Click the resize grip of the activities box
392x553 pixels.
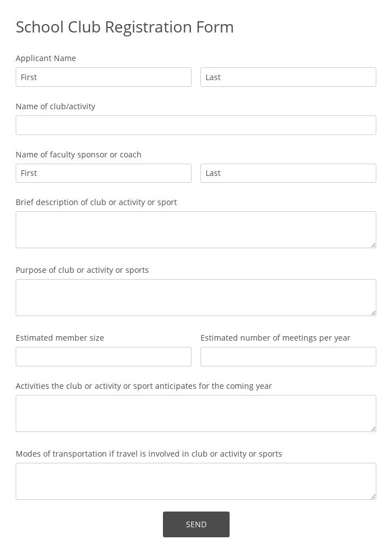373,429
